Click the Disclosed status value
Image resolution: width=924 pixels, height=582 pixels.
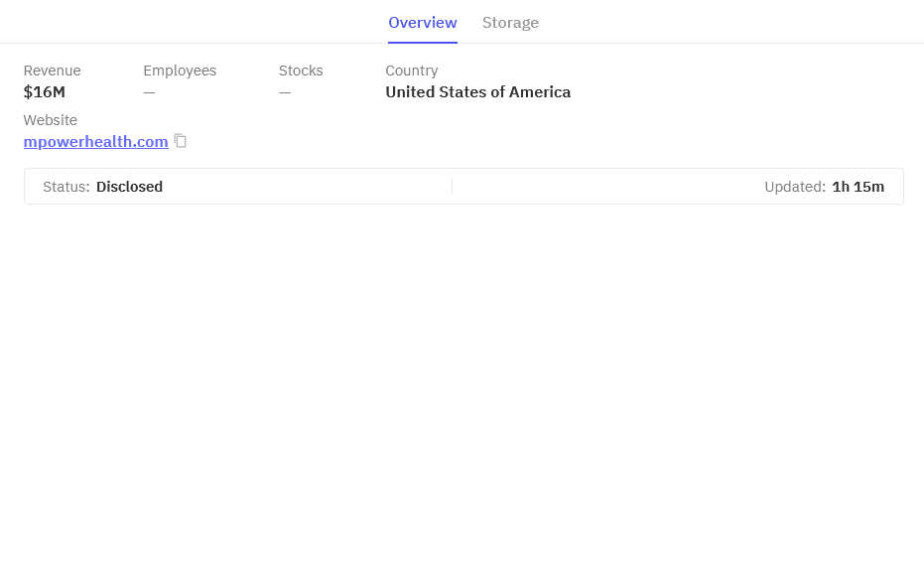coord(130,187)
